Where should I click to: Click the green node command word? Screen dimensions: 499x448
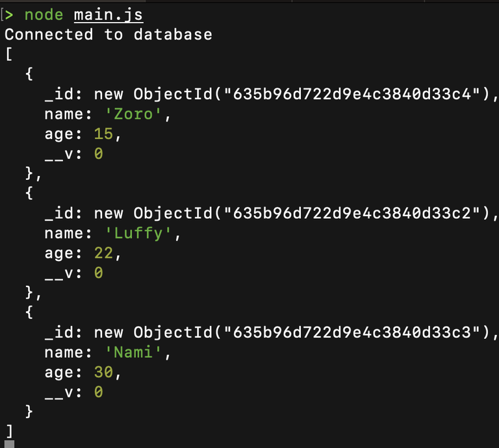point(44,15)
